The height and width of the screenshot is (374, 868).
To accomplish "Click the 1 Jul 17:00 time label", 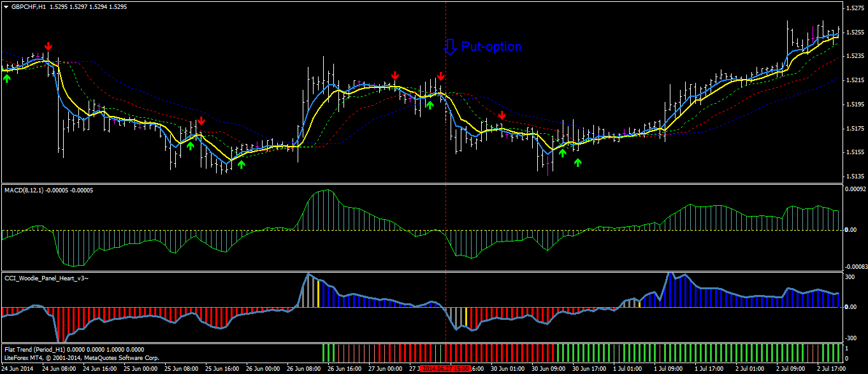I will click(709, 368).
